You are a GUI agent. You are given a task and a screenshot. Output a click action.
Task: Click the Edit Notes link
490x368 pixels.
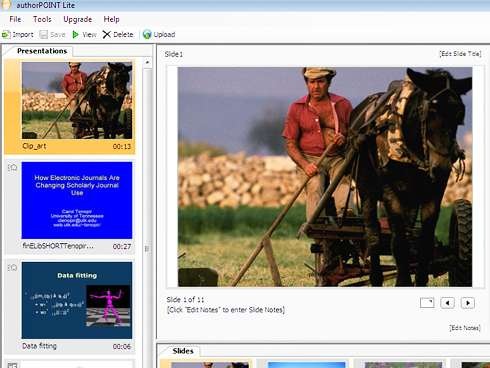click(465, 328)
